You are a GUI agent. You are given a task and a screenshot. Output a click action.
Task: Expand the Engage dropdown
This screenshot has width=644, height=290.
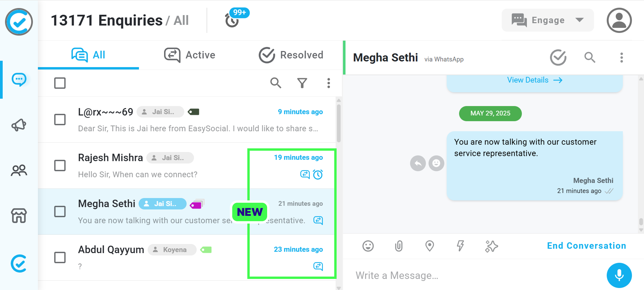(x=548, y=20)
